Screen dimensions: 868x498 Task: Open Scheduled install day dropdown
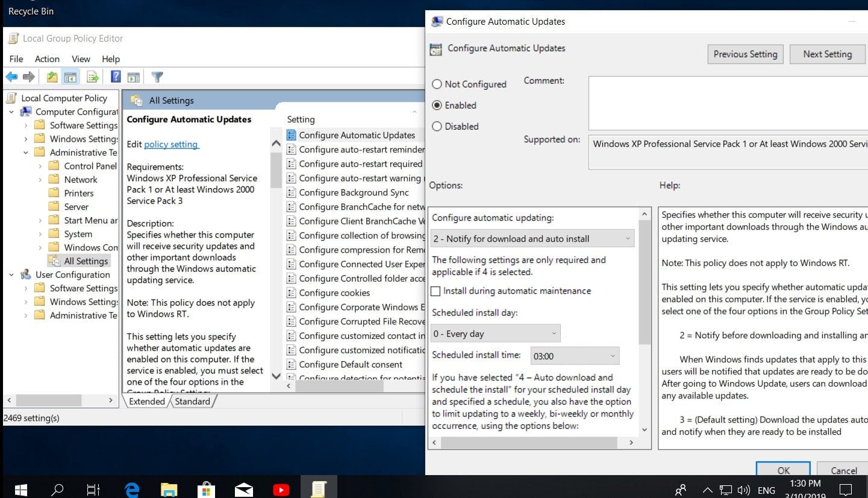pos(496,333)
